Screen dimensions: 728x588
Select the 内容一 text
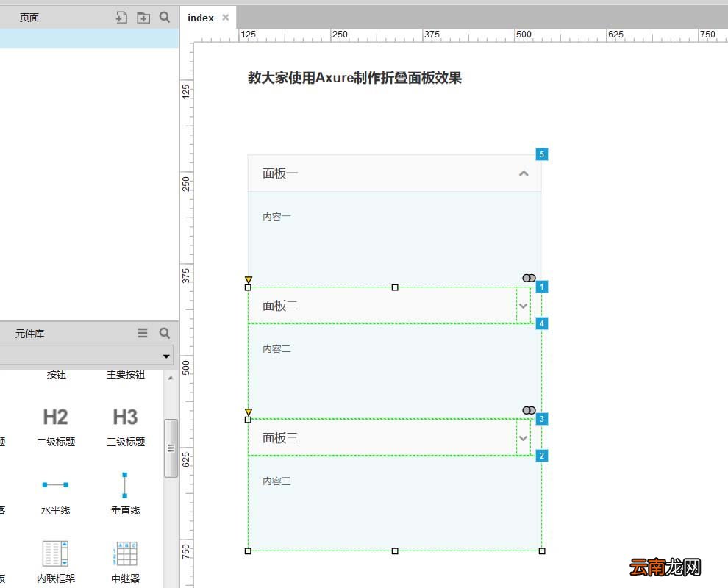276,217
